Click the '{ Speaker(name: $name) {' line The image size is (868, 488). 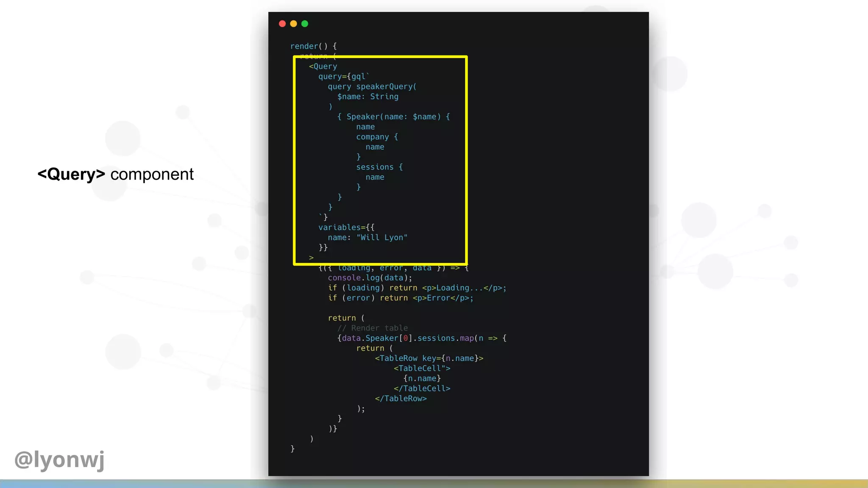click(394, 117)
